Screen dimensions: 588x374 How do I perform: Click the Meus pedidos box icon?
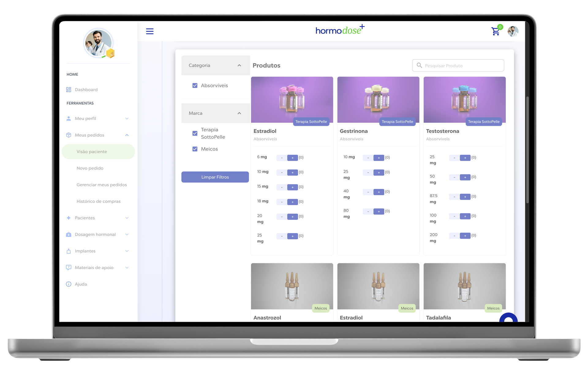(x=69, y=135)
